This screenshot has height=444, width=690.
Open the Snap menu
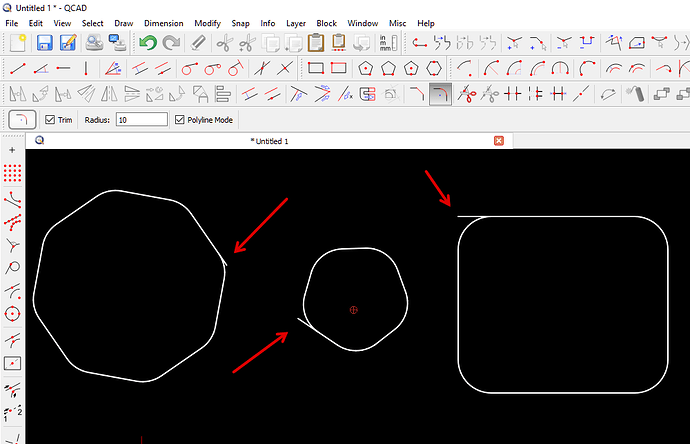click(x=240, y=22)
